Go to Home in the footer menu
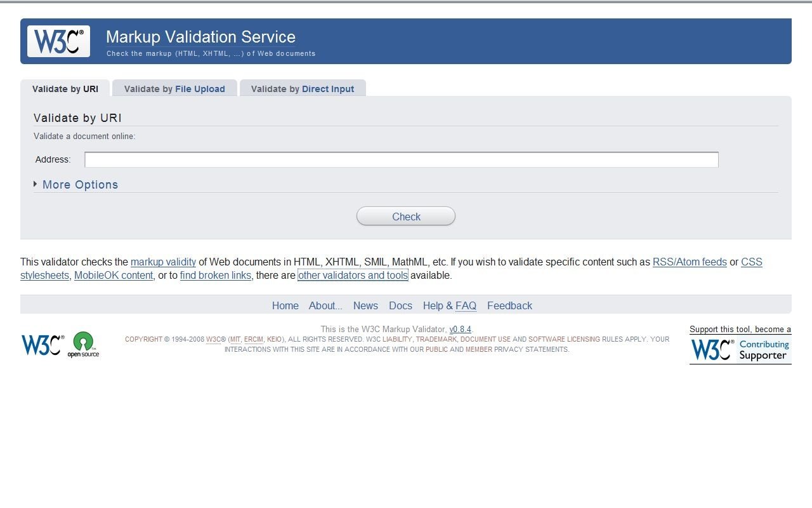This screenshot has width=812, height=508. pos(285,305)
